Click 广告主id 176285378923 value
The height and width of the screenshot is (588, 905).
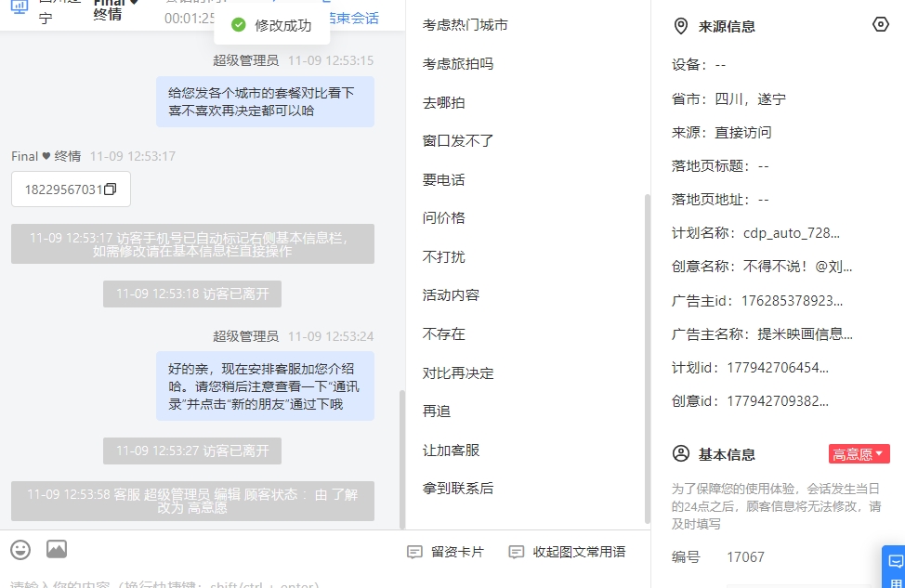(x=792, y=301)
